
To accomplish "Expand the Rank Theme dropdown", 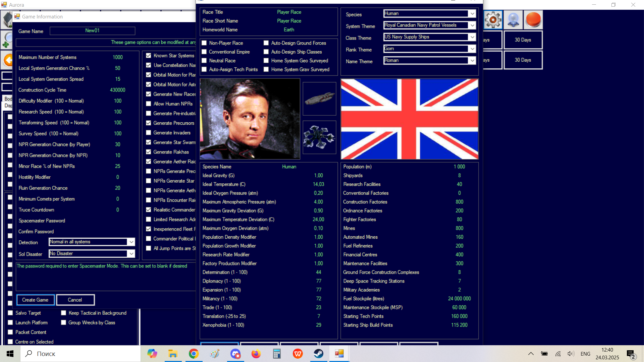I will click(x=472, y=49).
